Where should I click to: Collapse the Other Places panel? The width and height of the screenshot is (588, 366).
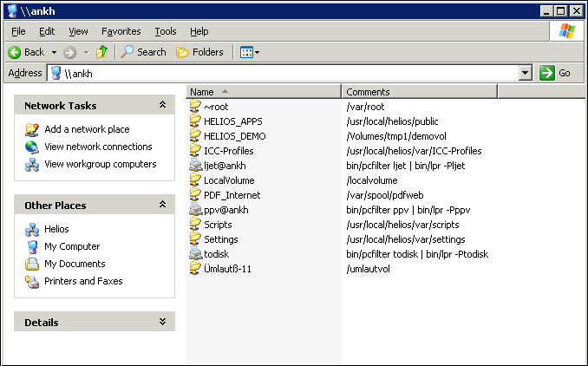162,205
